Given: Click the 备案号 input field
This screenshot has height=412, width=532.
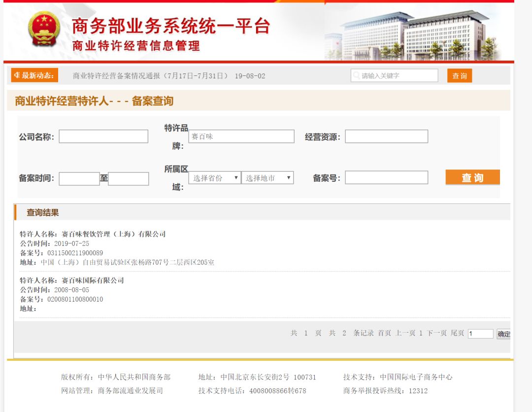Looking at the screenshot, I should 386,178.
